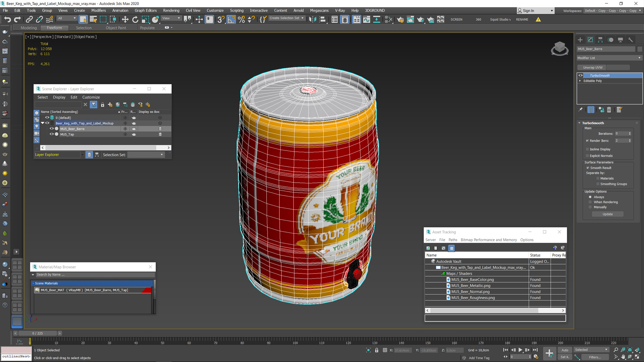Toggle the Selection Lock padlock icon
644x362 pixels.
(377, 350)
